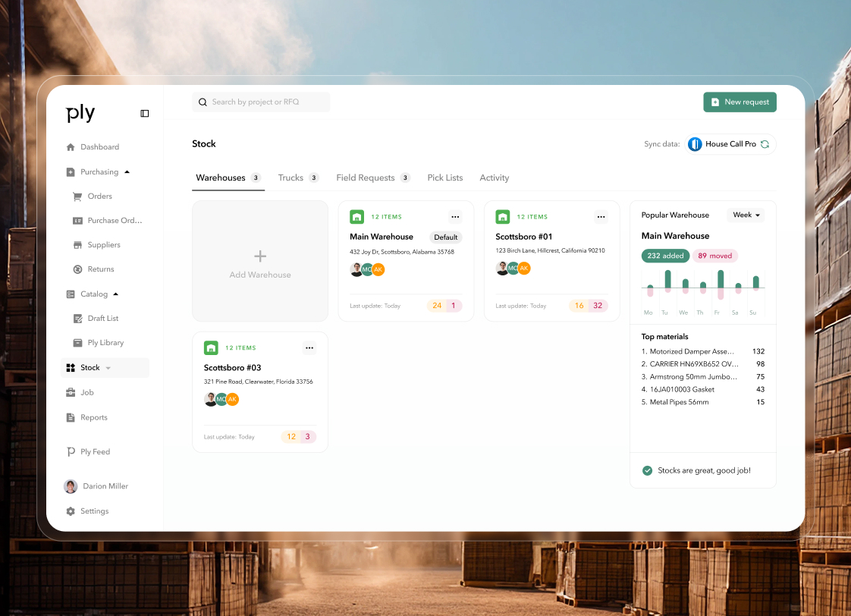851x616 pixels.
Task: Expand the Stock menu chevron
Action: pyautogui.click(x=108, y=368)
